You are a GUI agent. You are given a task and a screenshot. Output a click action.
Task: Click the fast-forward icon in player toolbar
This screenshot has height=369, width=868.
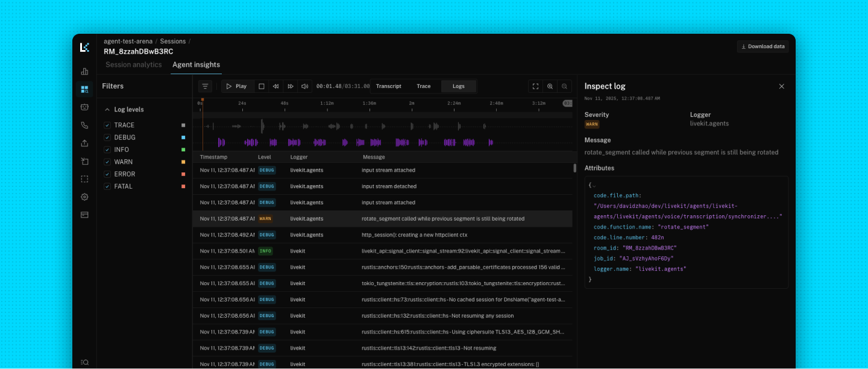pyautogui.click(x=291, y=86)
